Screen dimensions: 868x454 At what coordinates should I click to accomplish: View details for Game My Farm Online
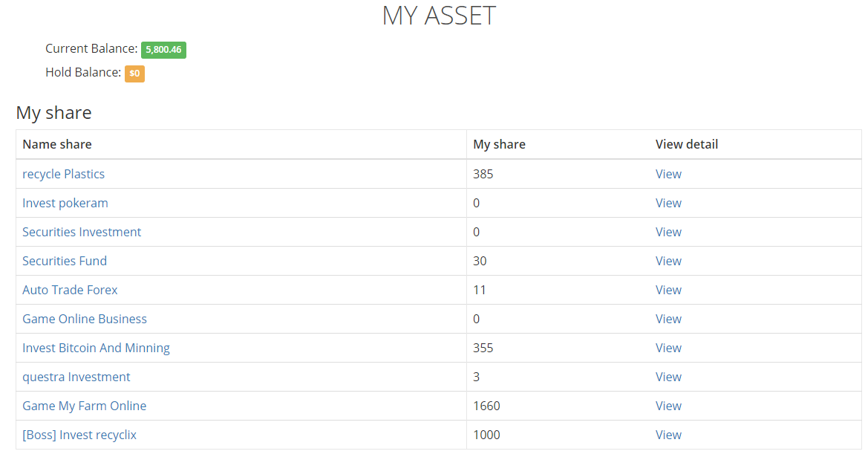(668, 406)
